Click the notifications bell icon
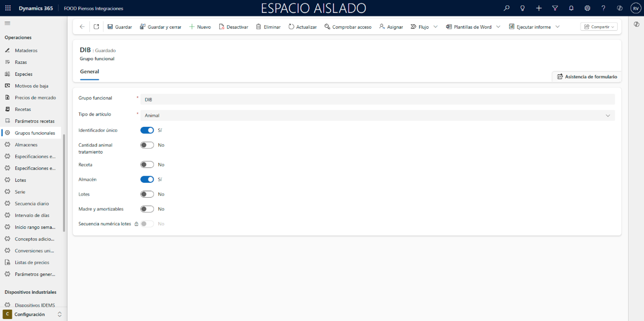 coord(571,8)
